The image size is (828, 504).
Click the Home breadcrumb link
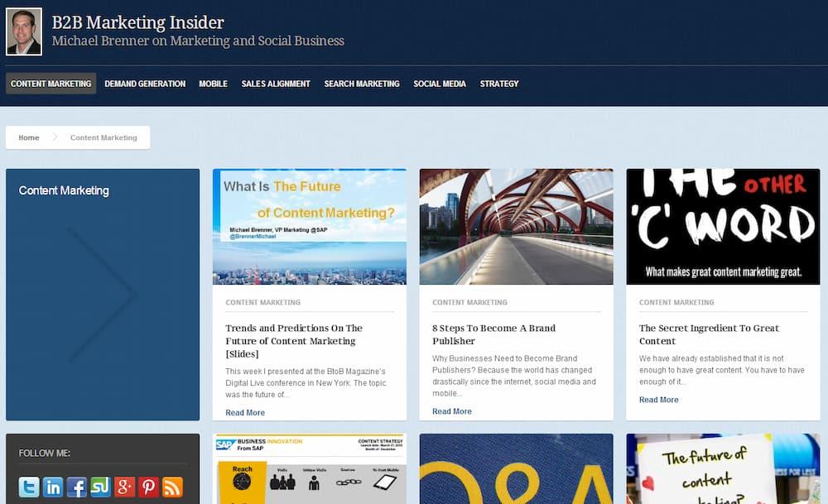(x=28, y=137)
